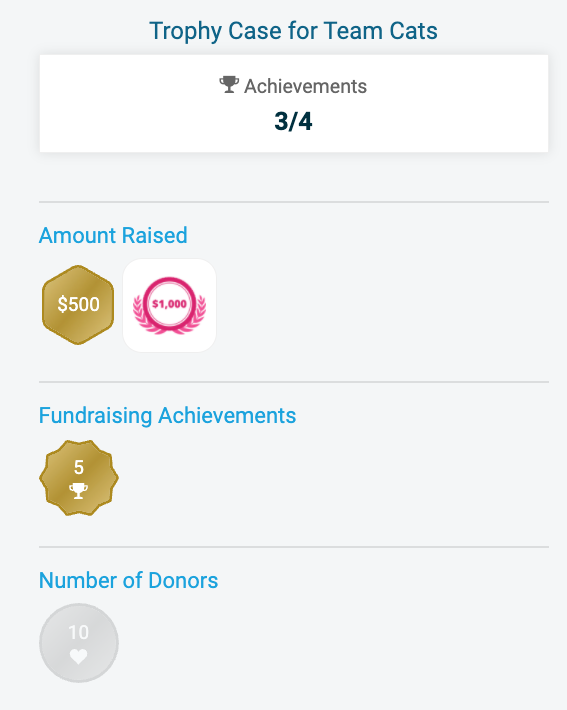The height and width of the screenshot is (710, 567).
Task: Click the Achievements label in summary card
Action: (x=306, y=86)
